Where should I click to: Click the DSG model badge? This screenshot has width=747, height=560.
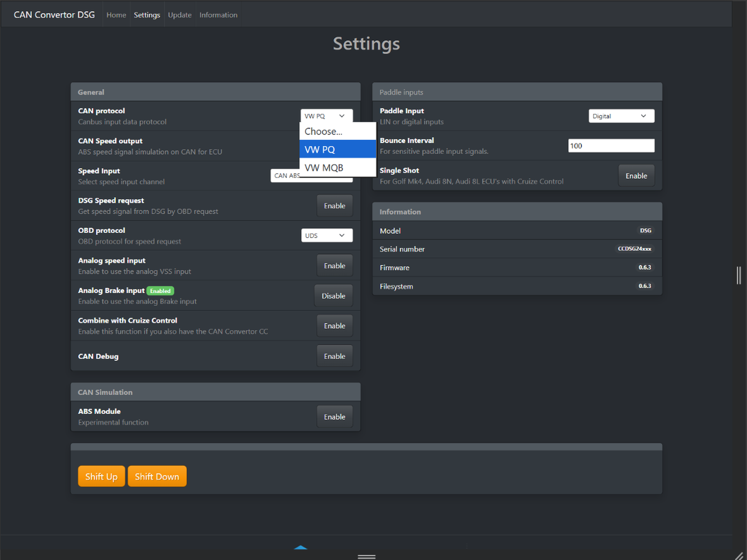pos(645,231)
